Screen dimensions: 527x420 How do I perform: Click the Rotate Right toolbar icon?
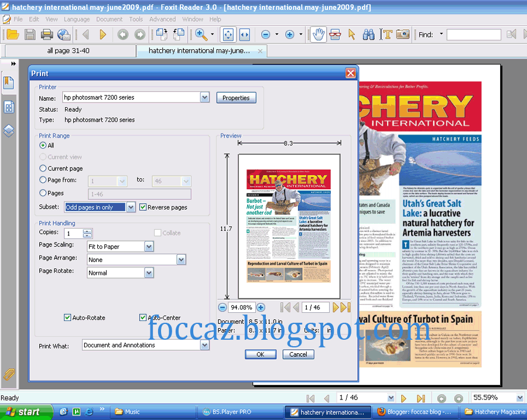(162, 34)
